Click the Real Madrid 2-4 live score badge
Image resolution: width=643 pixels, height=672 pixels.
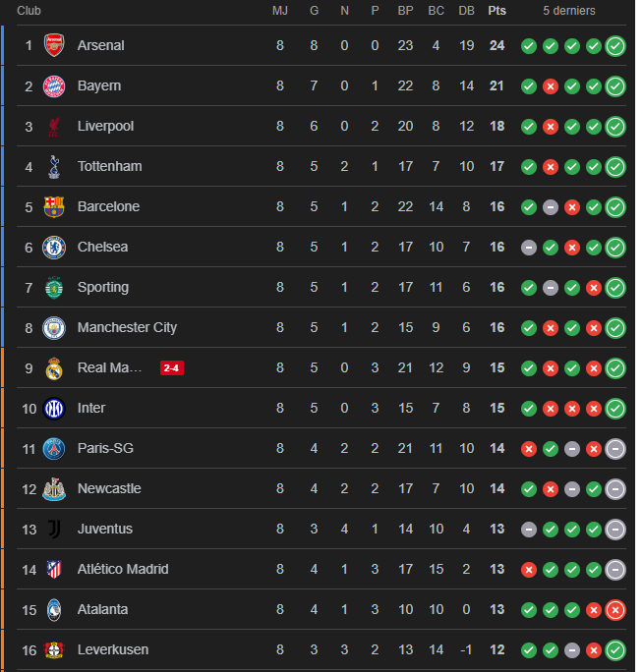point(172,367)
